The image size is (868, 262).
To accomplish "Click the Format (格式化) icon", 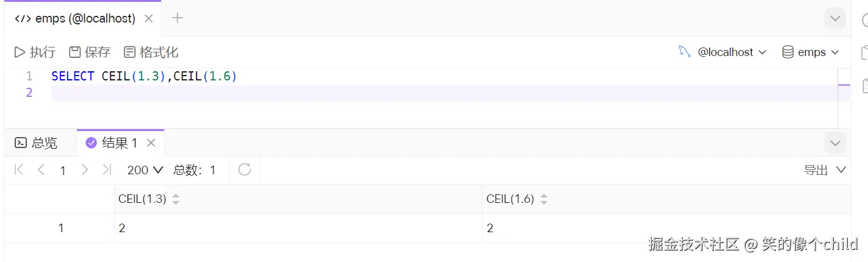I will (129, 52).
